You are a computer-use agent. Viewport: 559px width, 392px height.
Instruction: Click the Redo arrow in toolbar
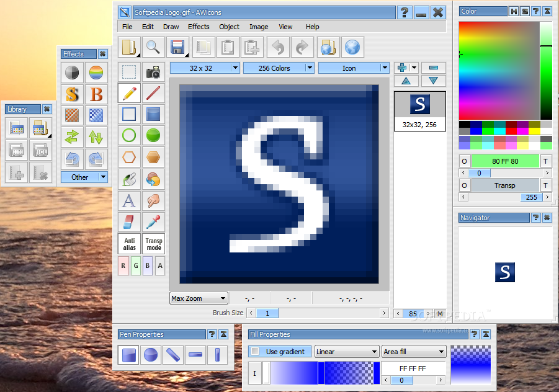(302, 47)
